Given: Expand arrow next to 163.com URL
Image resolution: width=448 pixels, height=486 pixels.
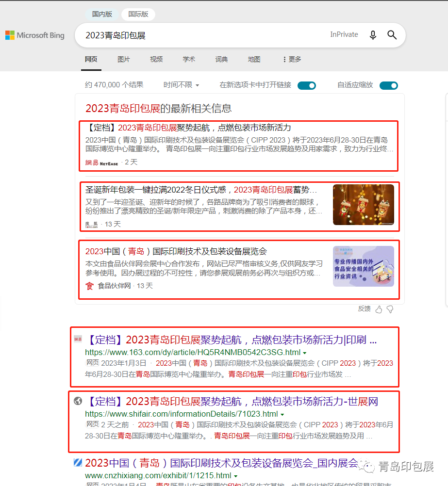Looking at the screenshot, I should tap(305, 353).
